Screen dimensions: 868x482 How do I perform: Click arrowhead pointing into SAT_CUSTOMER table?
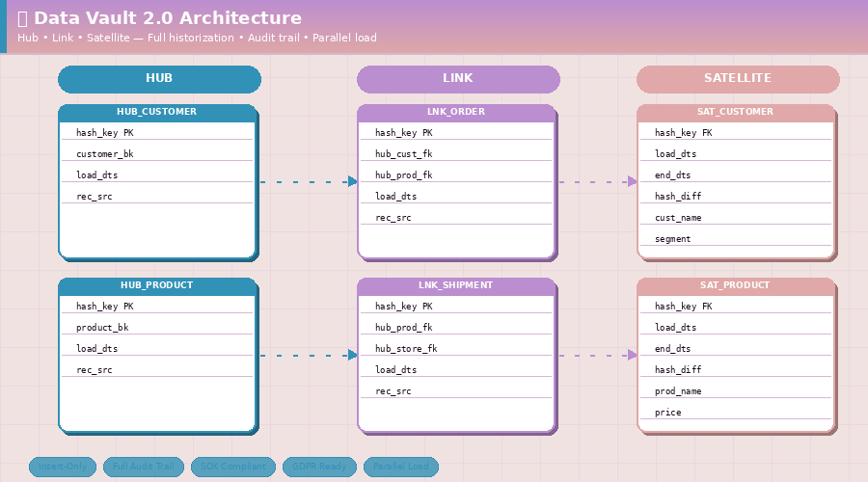pyautogui.click(x=633, y=181)
